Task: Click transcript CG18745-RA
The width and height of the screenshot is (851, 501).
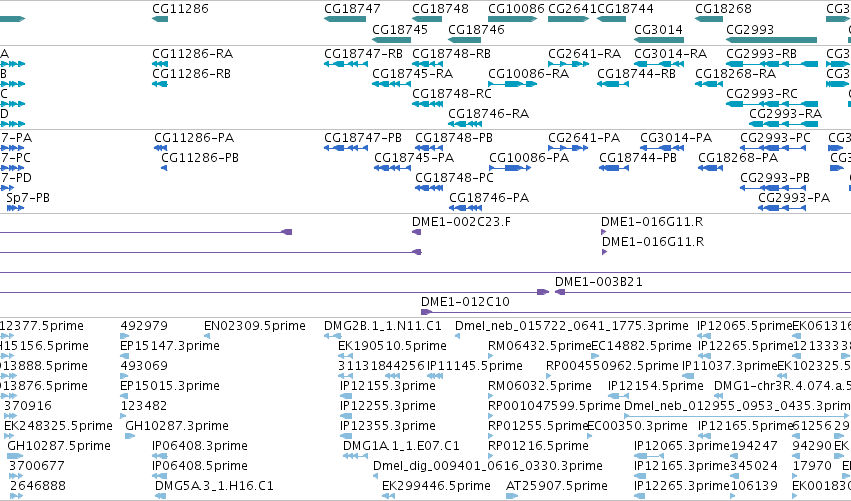Action: tap(412, 74)
